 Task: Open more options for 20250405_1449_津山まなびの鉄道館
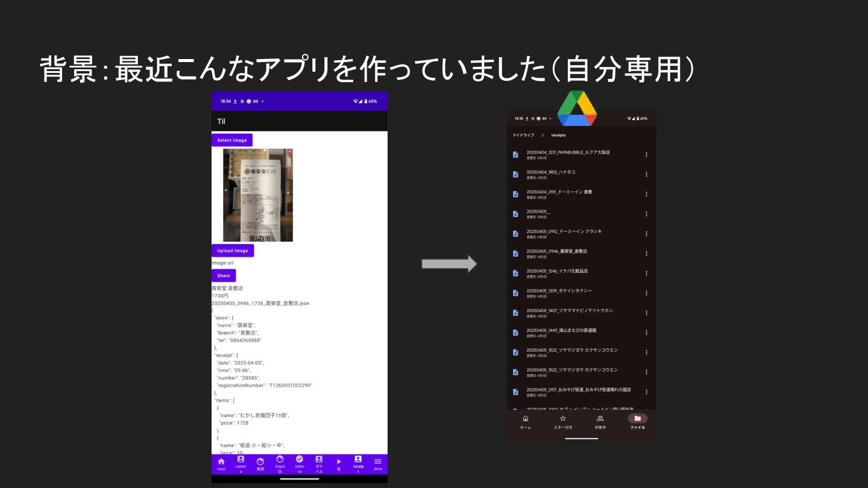(646, 333)
